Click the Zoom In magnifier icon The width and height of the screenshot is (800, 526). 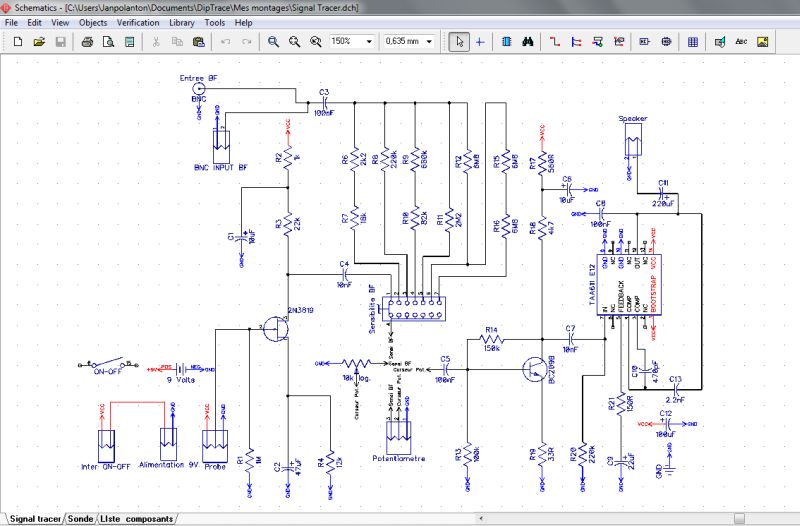(273, 42)
